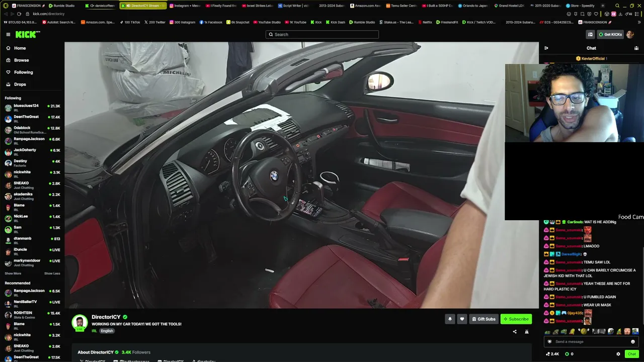644x362 pixels.
Task: Reload the browser page
Action: pos(19,14)
